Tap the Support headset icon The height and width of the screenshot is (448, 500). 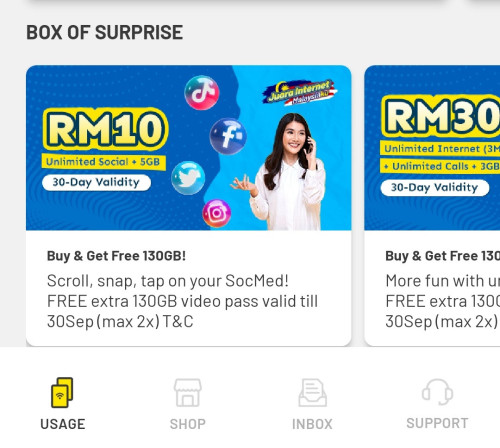tap(437, 392)
